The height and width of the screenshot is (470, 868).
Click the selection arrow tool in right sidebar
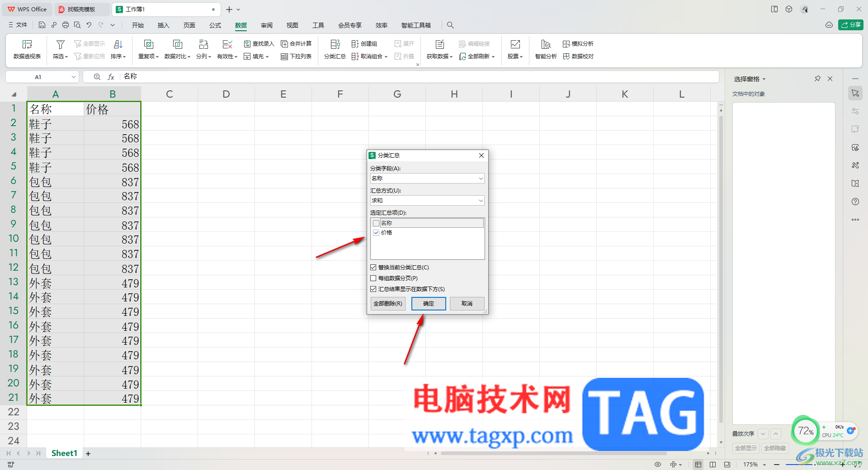click(855, 93)
